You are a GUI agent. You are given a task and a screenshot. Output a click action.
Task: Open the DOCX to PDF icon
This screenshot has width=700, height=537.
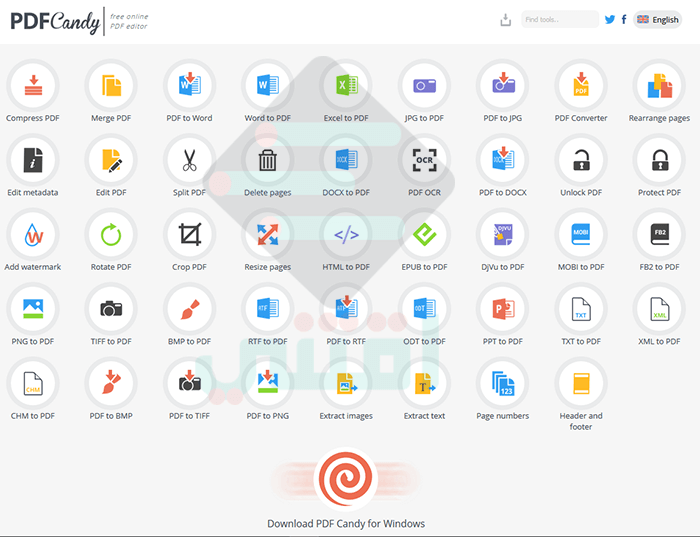click(x=346, y=160)
